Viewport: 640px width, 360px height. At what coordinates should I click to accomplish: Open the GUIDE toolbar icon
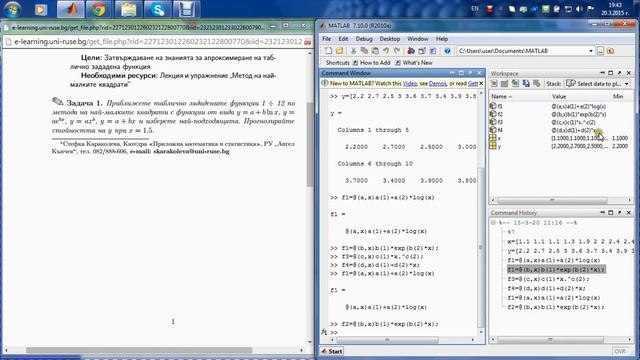pos(422,51)
